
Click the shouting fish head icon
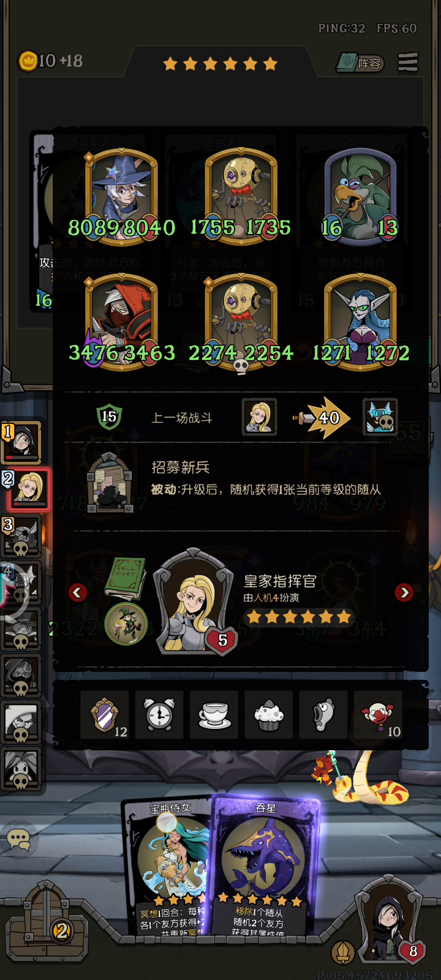[323, 714]
